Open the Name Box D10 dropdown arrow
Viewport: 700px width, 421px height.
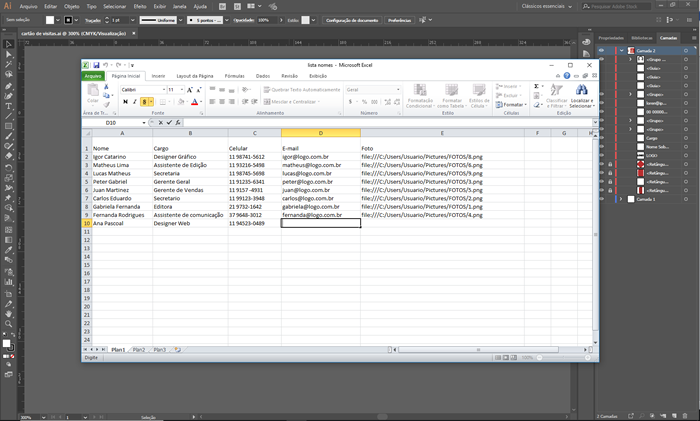click(144, 122)
